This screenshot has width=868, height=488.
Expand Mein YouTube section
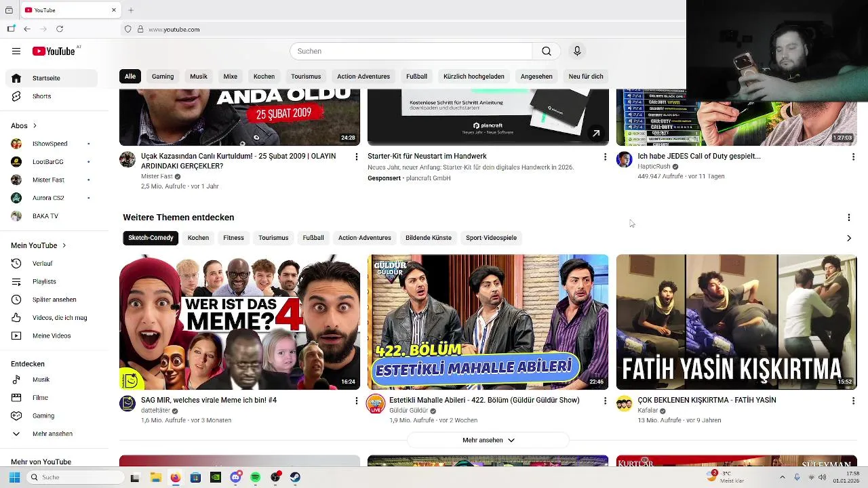pyautogui.click(x=39, y=245)
